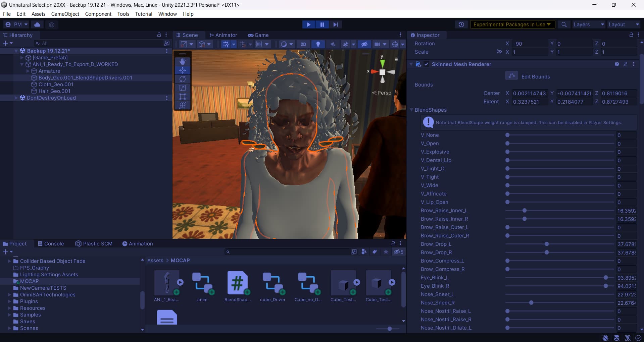Select the Move tool in Scene toolbar
This screenshot has width=644, height=342.
click(183, 70)
